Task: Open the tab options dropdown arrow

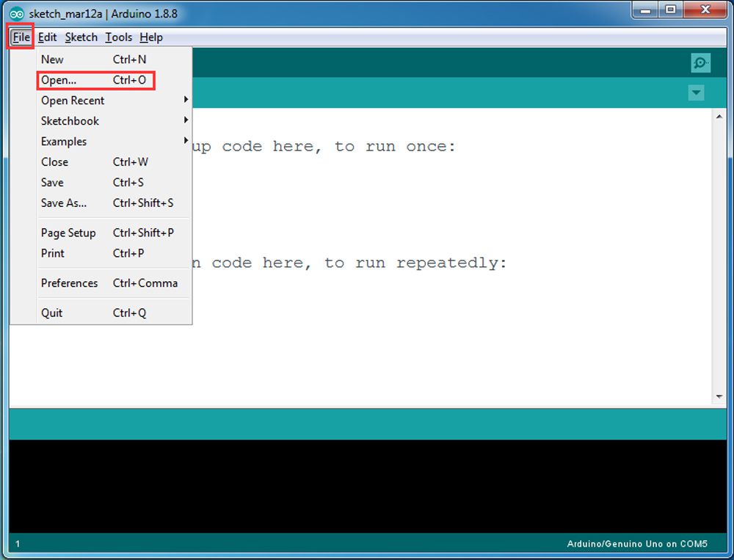Action: pyautogui.click(x=696, y=92)
